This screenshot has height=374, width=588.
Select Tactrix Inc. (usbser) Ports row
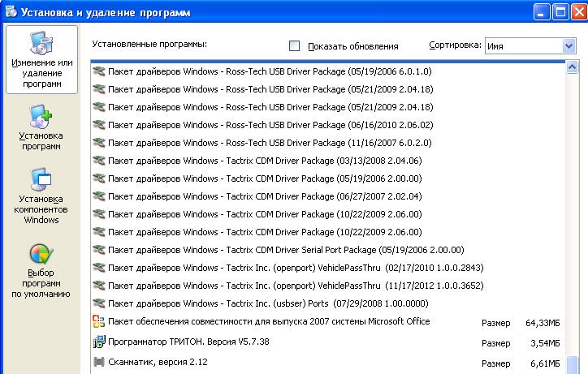[x=328, y=303]
